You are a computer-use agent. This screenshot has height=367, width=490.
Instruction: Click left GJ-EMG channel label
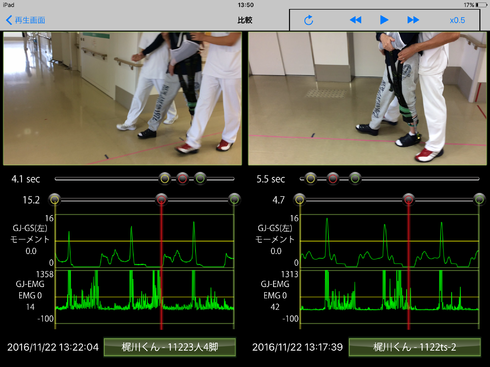(x=30, y=284)
